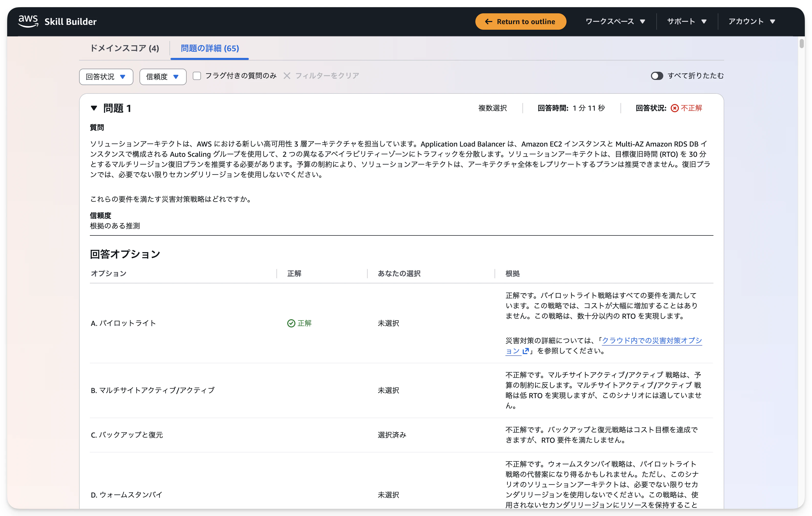The height and width of the screenshot is (516, 812).
Task: Click the 選択済み cell for option C
Action: (x=392, y=435)
